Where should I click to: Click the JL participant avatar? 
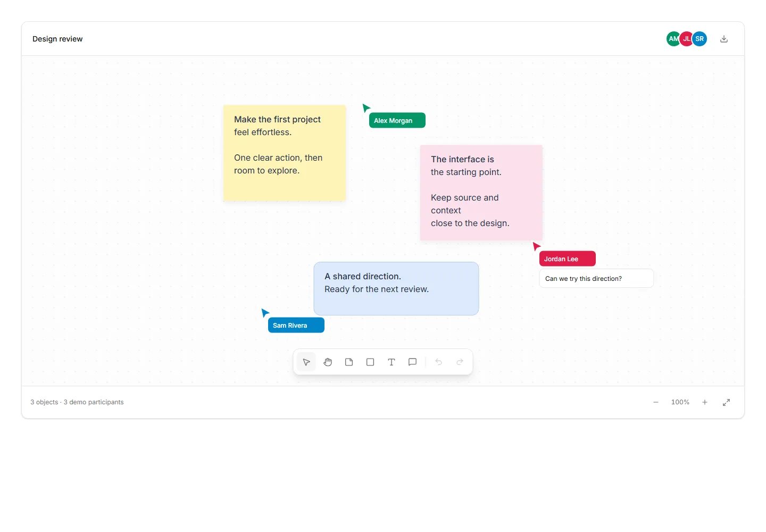click(x=686, y=39)
